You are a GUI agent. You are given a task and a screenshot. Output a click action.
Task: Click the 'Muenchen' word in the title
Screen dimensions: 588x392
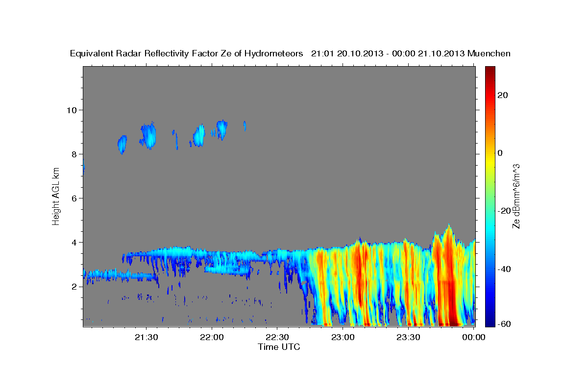tap(489, 53)
